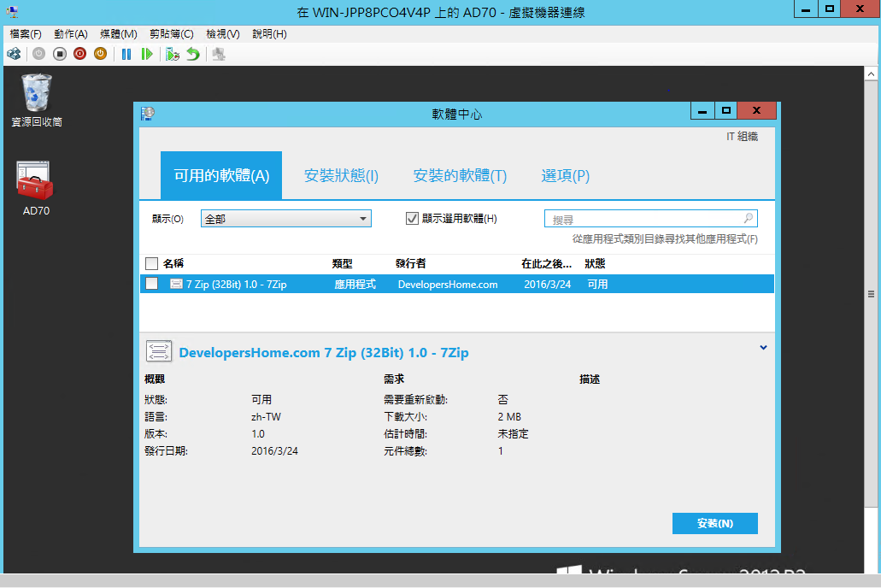Click the Ctrl+Alt+Del toolbar icon
881x588 pixels.
(x=14, y=54)
